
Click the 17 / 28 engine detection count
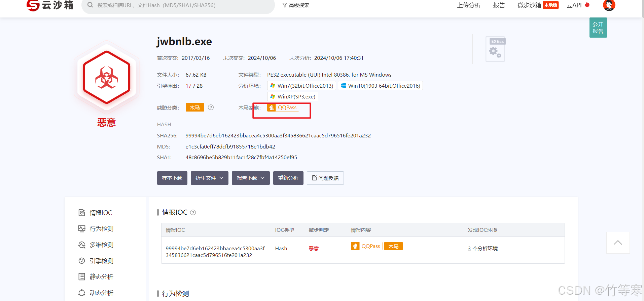(x=194, y=86)
